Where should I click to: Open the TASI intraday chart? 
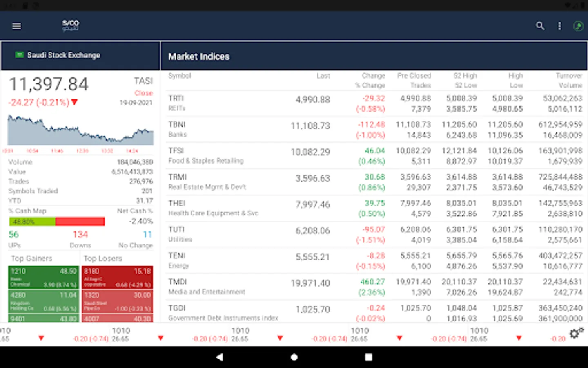click(80, 130)
